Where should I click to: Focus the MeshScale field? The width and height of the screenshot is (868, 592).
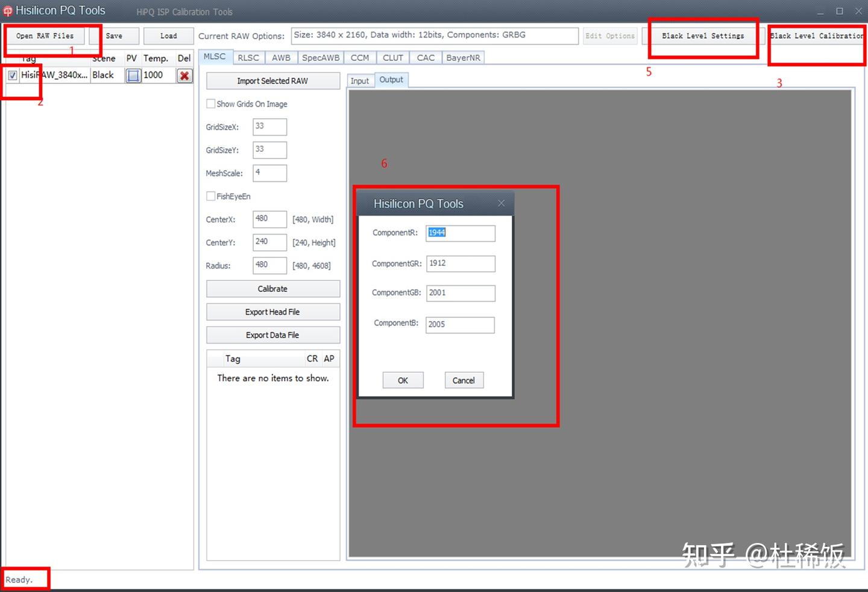click(269, 173)
